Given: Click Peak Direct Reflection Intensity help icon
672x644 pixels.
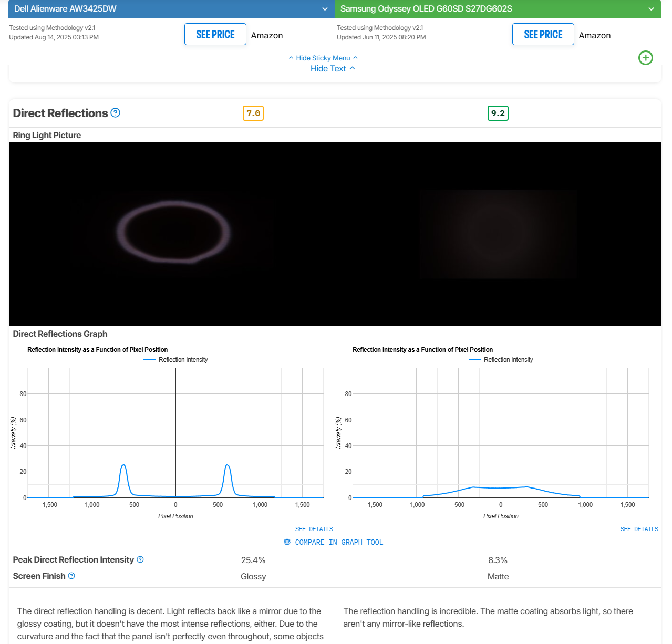Looking at the screenshot, I should 140,559.
